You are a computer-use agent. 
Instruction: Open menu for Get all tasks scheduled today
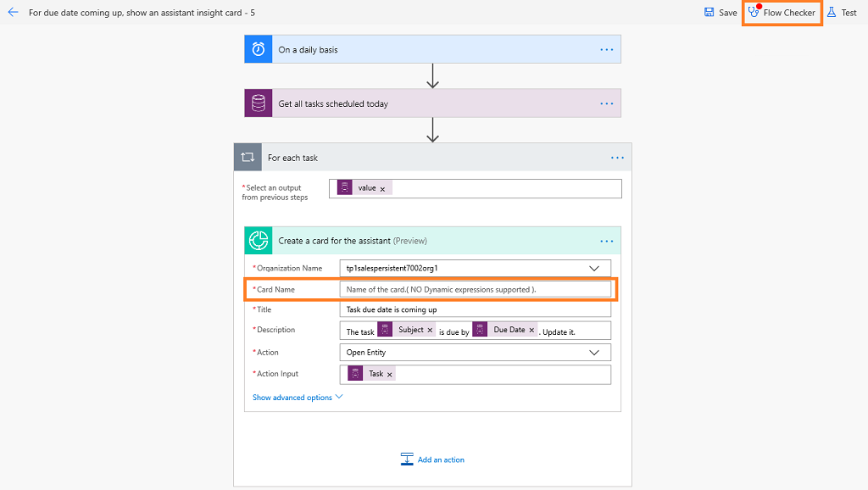(607, 103)
